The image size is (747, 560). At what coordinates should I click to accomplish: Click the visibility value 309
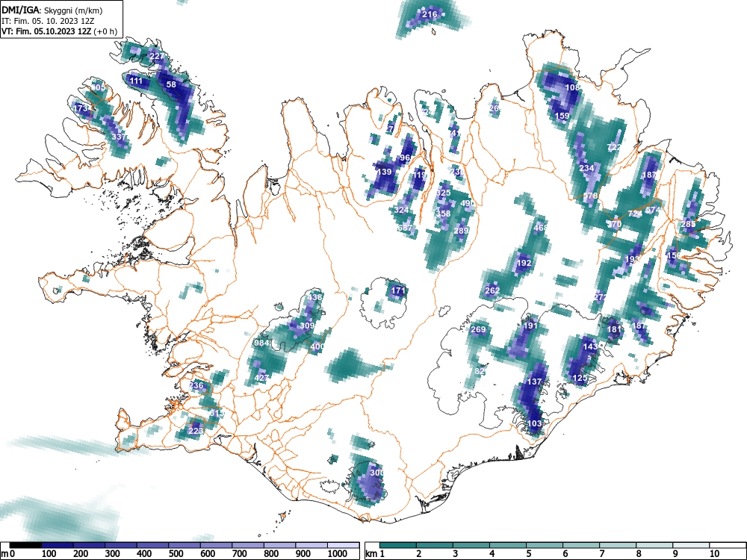[307, 326]
